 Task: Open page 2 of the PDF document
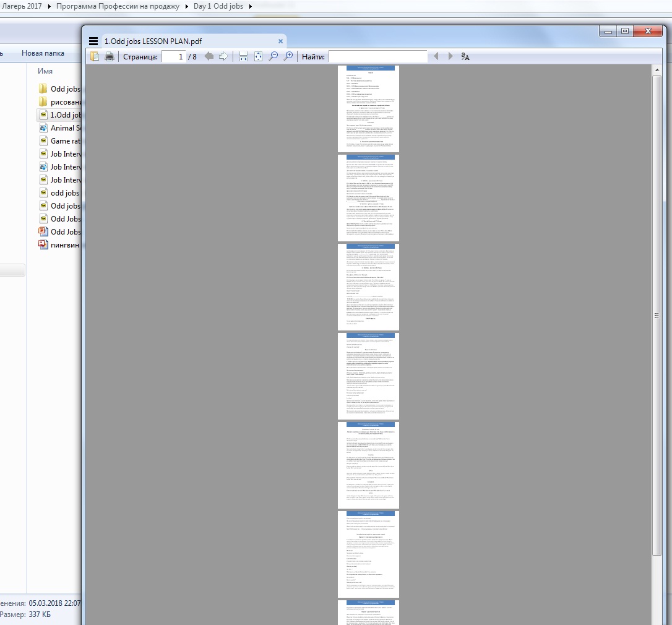(x=368, y=197)
